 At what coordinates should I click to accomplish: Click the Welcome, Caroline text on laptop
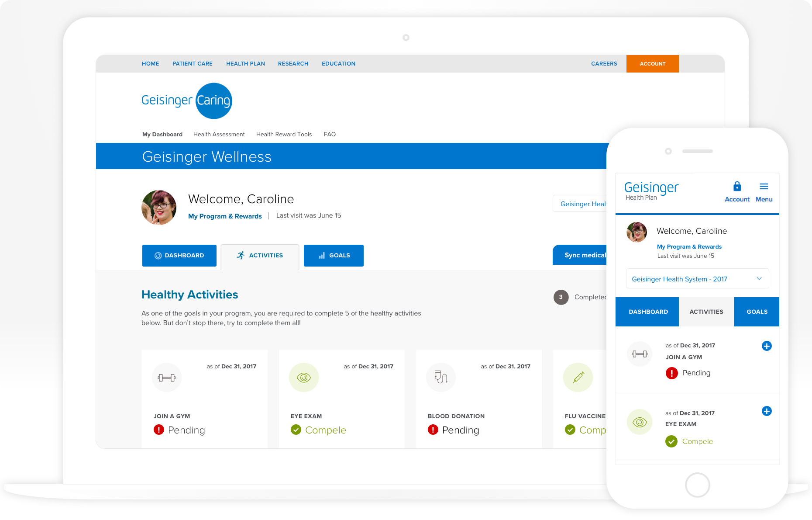[x=241, y=199]
